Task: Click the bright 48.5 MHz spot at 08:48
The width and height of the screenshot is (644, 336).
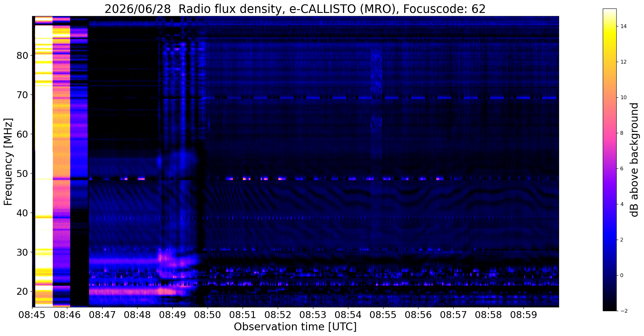Action: click(x=141, y=179)
